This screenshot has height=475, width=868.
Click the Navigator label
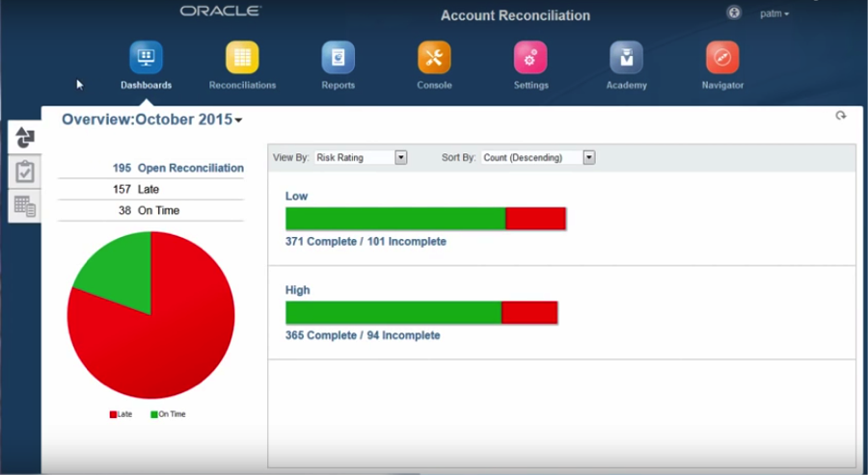click(x=722, y=85)
